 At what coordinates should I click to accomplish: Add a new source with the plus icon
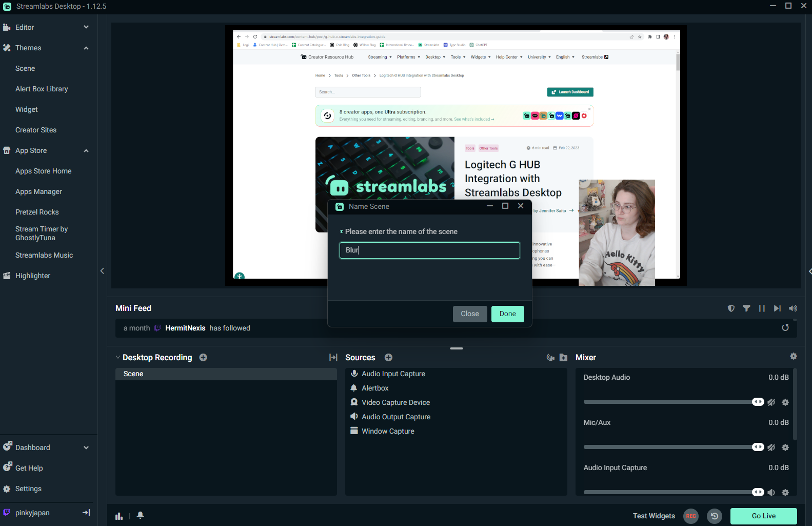coord(388,357)
